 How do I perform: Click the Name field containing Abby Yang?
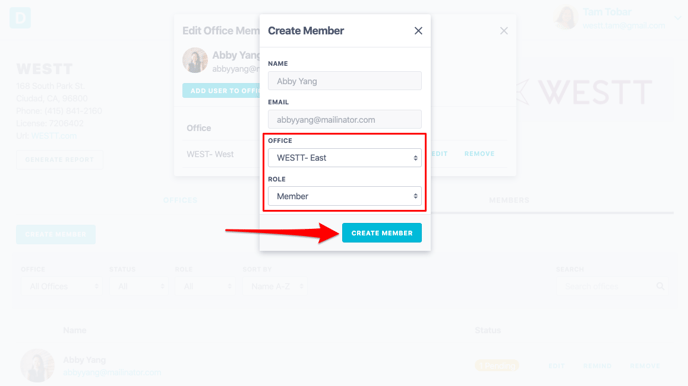(345, 81)
